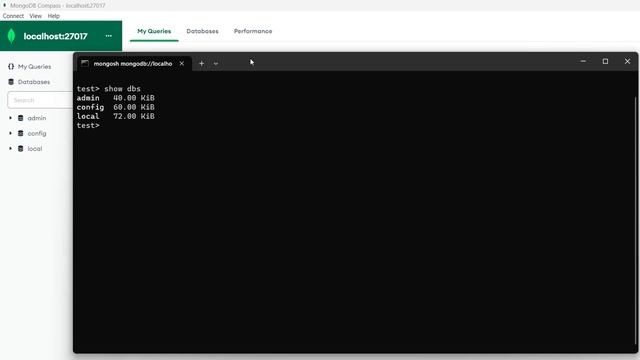The image size is (640, 360).
Task: Click the 'config 60.00 KiB' output line
Action: [x=116, y=107]
